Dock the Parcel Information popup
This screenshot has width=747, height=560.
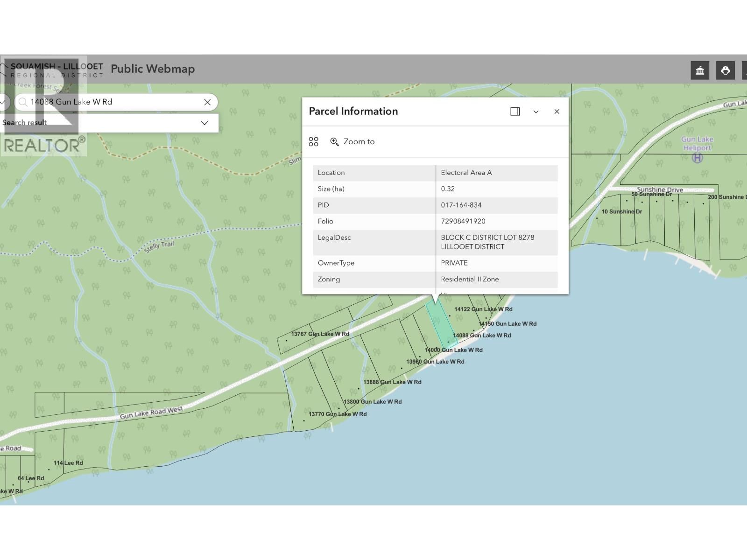(515, 112)
